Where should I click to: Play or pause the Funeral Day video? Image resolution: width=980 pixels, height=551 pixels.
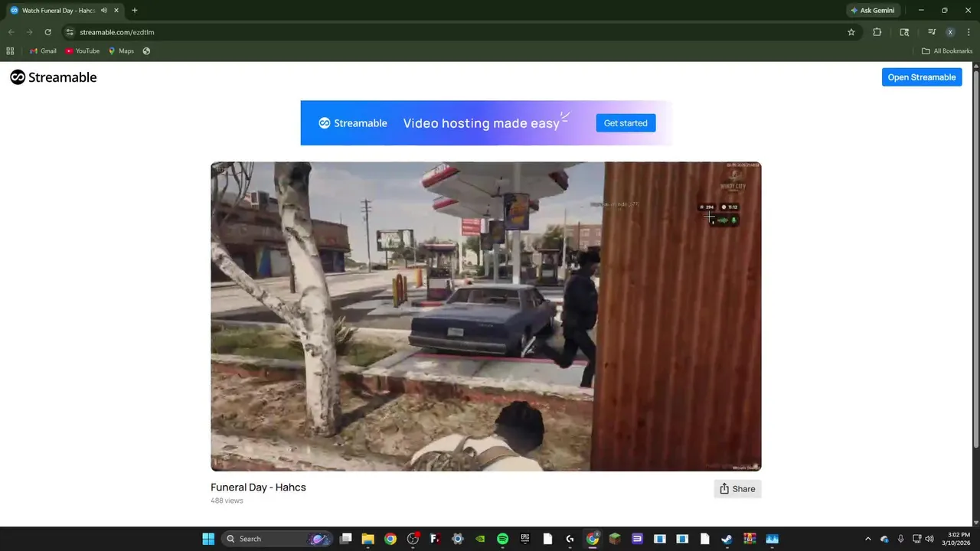click(486, 316)
